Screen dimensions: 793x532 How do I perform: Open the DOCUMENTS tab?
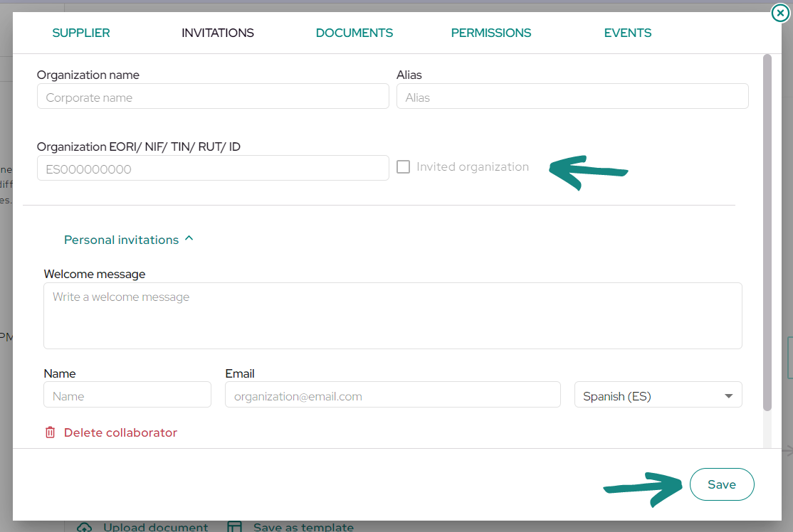354,33
